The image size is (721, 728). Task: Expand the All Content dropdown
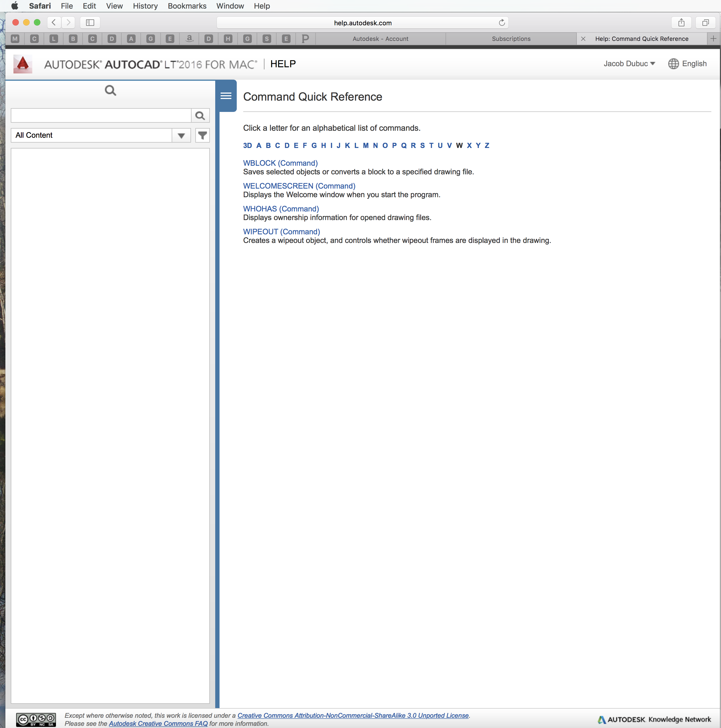[x=181, y=135]
